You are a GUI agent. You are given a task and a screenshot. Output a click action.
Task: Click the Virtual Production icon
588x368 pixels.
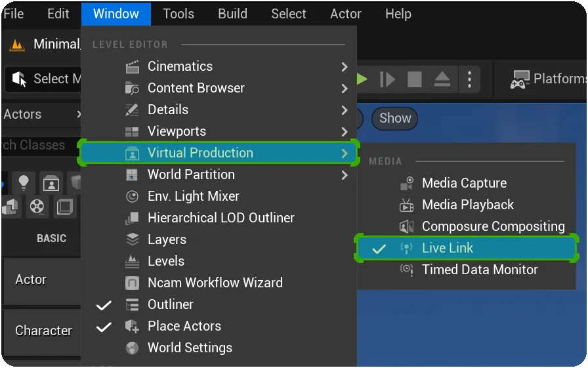tap(132, 153)
